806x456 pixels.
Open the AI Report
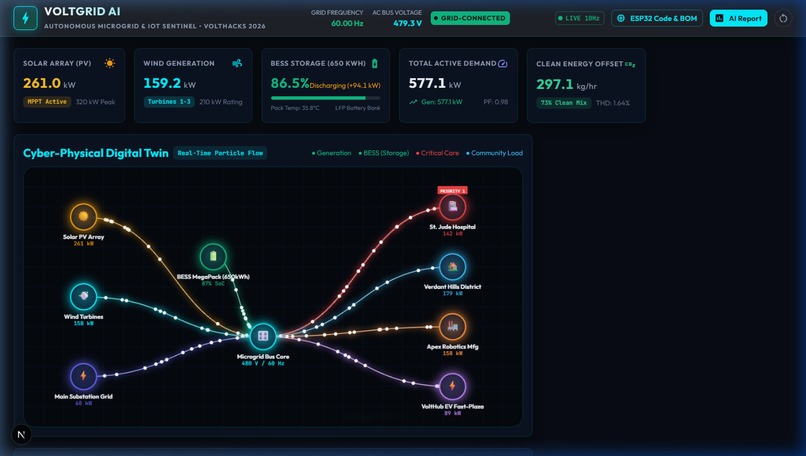coord(738,19)
